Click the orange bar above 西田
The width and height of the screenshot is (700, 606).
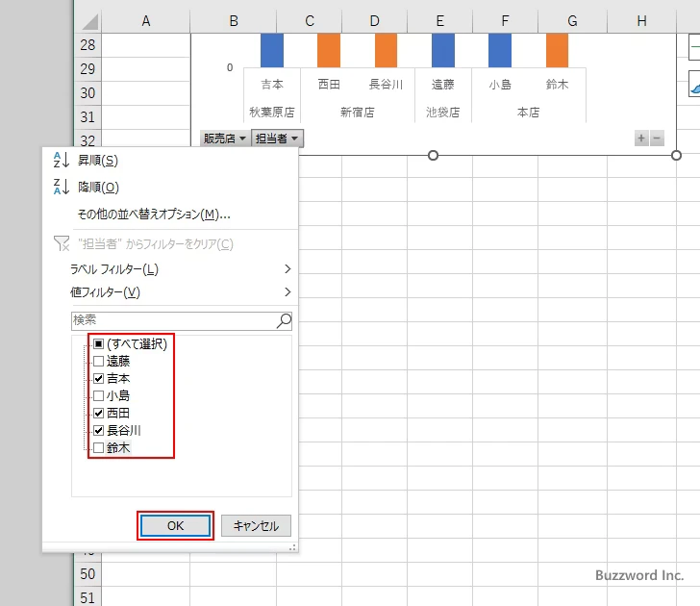click(x=329, y=50)
